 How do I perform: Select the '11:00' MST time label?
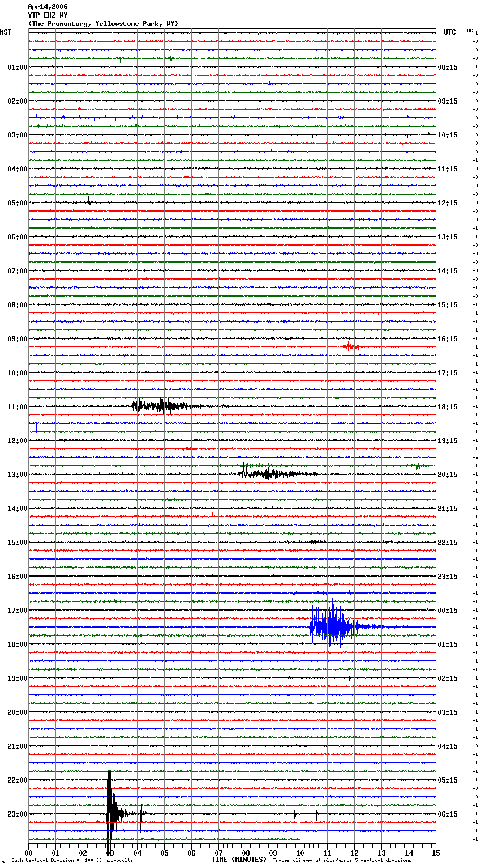coord(18,407)
